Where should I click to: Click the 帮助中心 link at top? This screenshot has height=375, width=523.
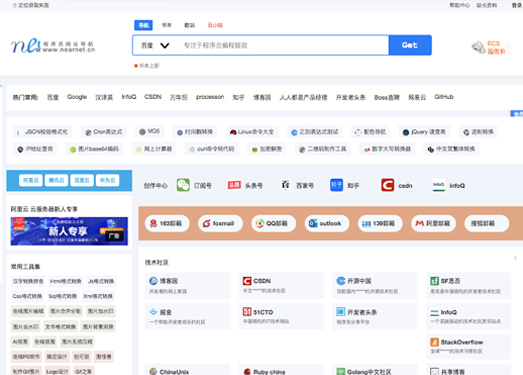[460, 5]
